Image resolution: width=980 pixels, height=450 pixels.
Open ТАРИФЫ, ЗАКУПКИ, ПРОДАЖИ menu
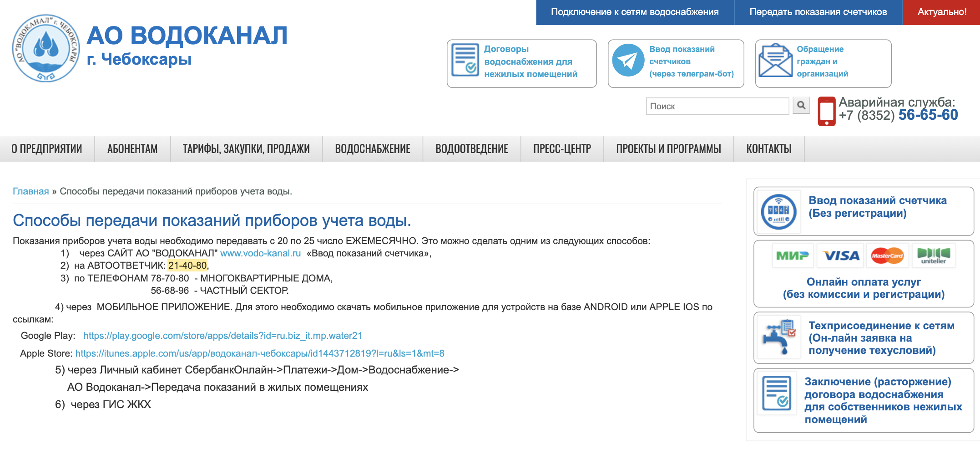pyautogui.click(x=246, y=149)
